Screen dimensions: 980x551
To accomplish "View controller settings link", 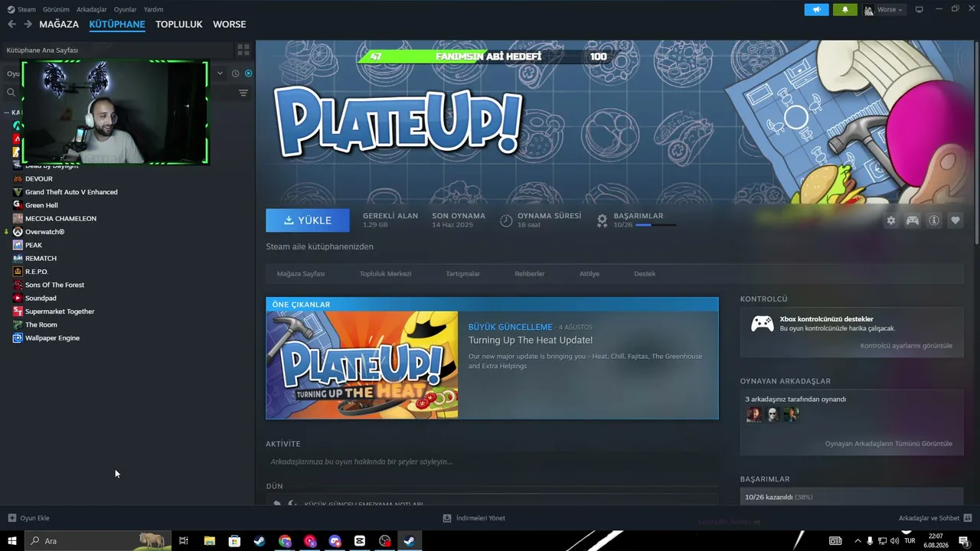I will [x=906, y=346].
